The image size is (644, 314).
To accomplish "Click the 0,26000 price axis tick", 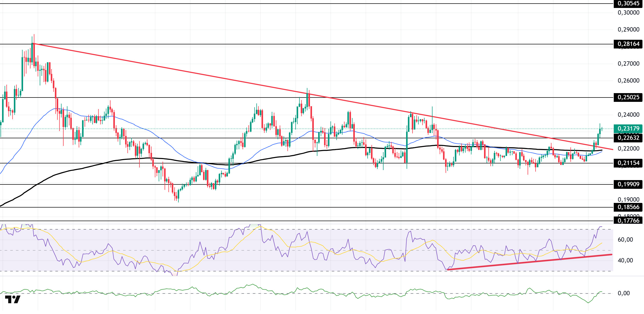I will [x=629, y=81].
